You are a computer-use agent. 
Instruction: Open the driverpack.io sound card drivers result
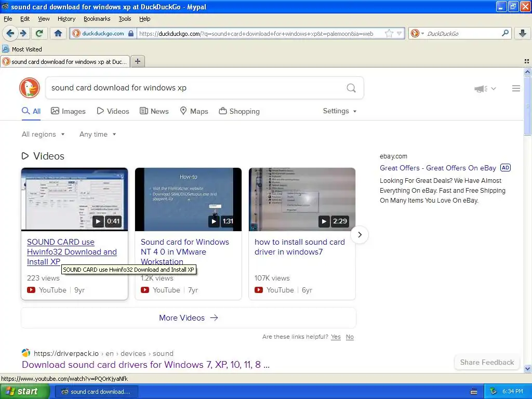[146, 365]
